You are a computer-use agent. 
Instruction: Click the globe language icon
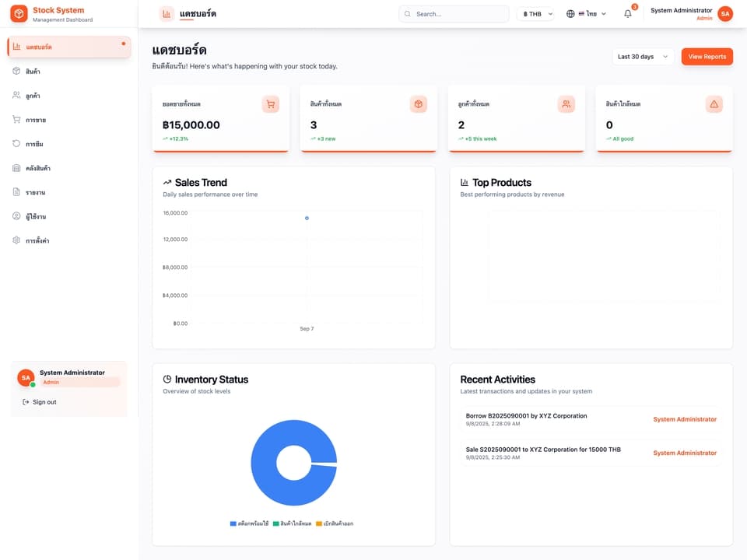(x=570, y=14)
